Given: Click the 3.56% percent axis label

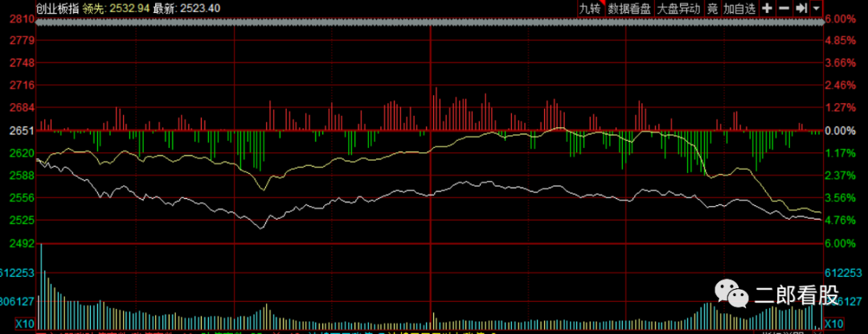Looking at the screenshot, I should coord(841,198).
